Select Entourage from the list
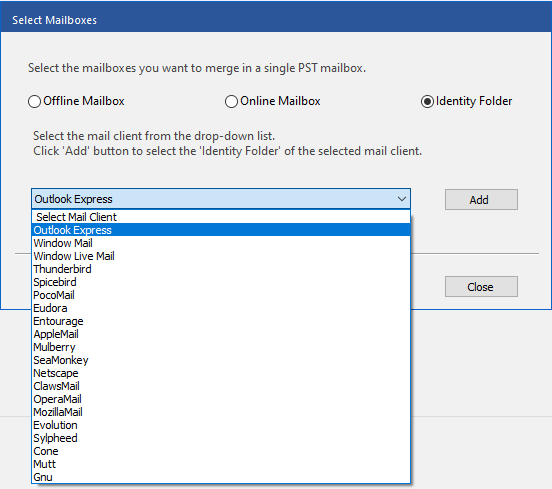 point(221,321)
